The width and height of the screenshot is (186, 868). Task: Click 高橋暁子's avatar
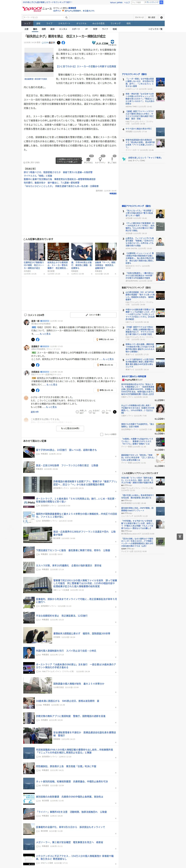pyautogui.click(x=26, y=348)
